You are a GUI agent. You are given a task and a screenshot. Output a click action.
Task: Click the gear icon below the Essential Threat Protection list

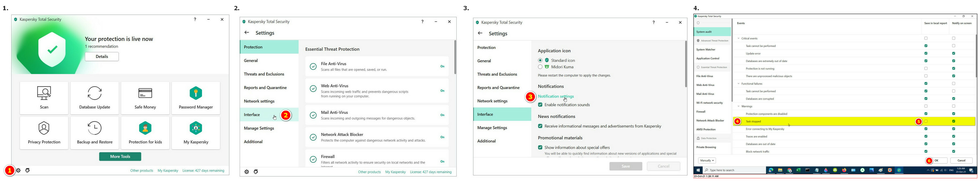(246, 172)
